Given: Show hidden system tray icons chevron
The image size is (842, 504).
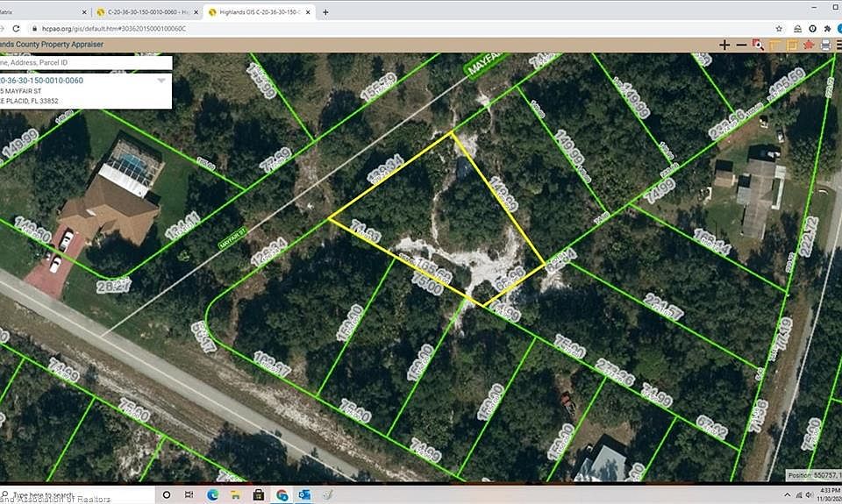Looking at the screenshot, I should pos(788,495).
